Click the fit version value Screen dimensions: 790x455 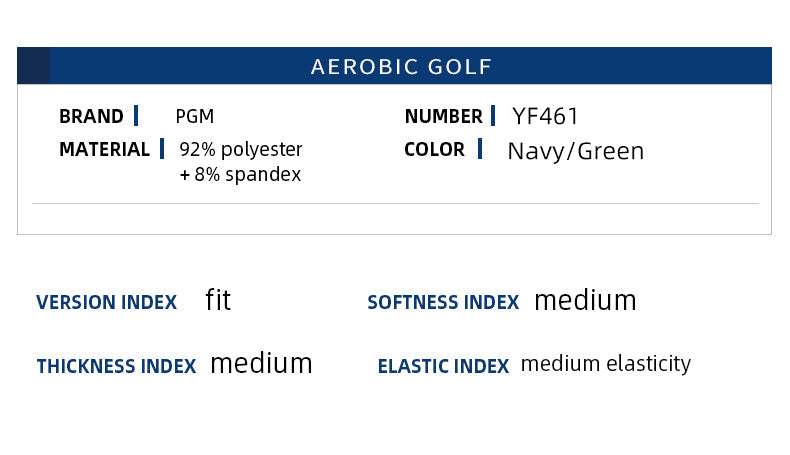[x=218, y=300]
